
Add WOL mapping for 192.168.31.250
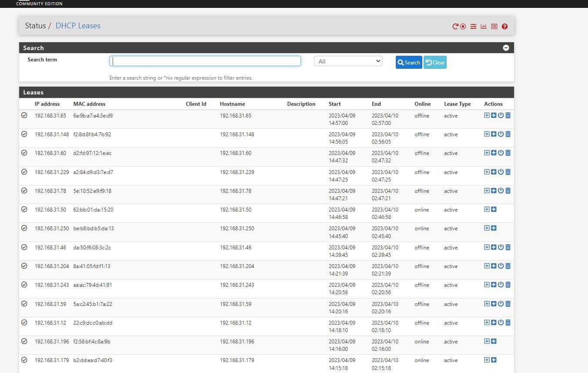point(494,228)
